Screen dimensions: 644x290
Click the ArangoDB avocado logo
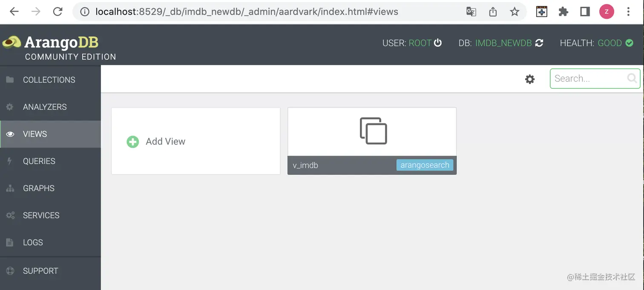coord(11,42)
